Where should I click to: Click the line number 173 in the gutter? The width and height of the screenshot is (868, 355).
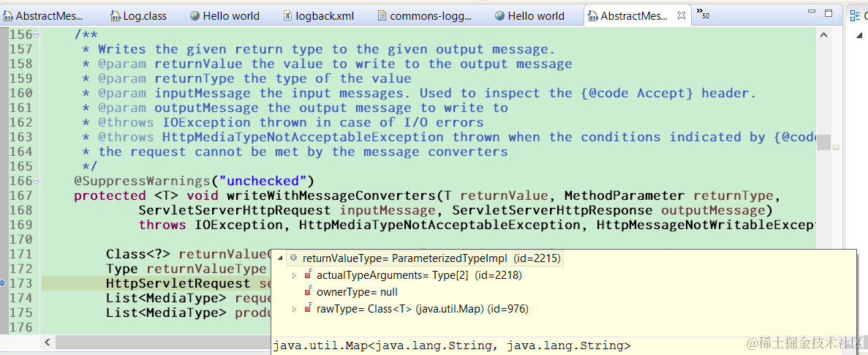(20, 283)
